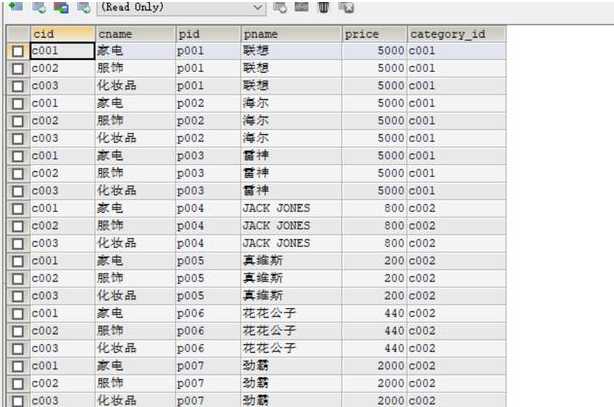Select cname 家电 in the p004 row
The width and height of the screenshot is (614, 407).
point(135,208)
